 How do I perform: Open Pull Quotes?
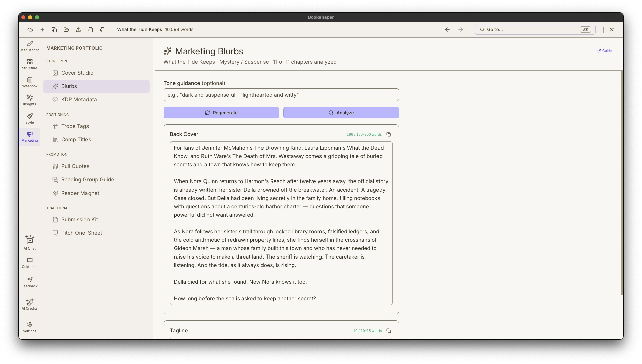(x=96, y=166)
